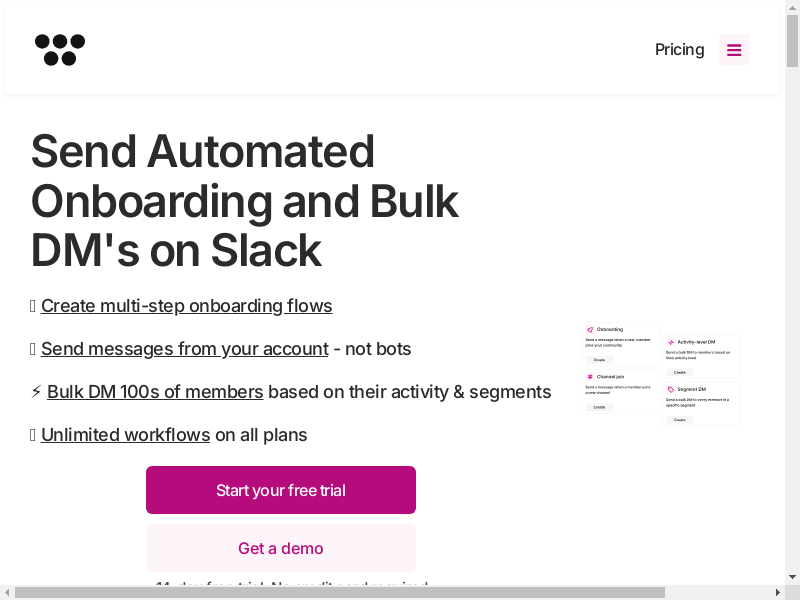This screenshot has height=600, width=800.
Task: Click the Activity-level DM pulse icon
Action: tap(671, 342)
